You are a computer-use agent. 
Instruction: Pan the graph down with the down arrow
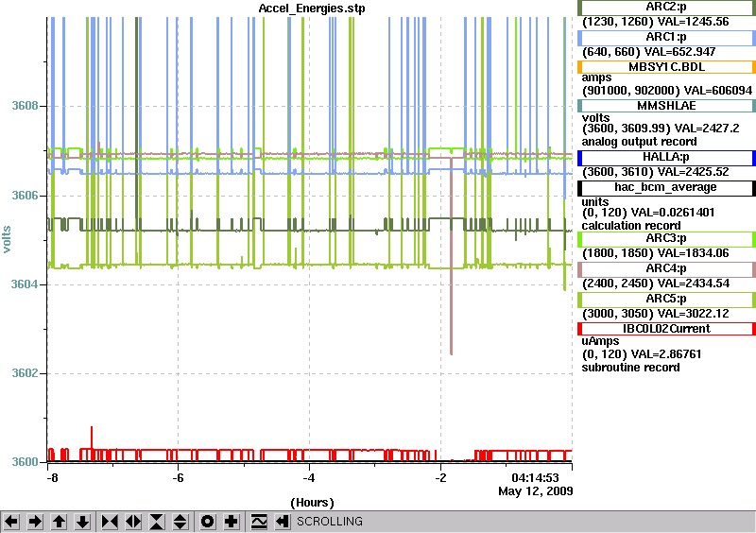pos(82,522)
